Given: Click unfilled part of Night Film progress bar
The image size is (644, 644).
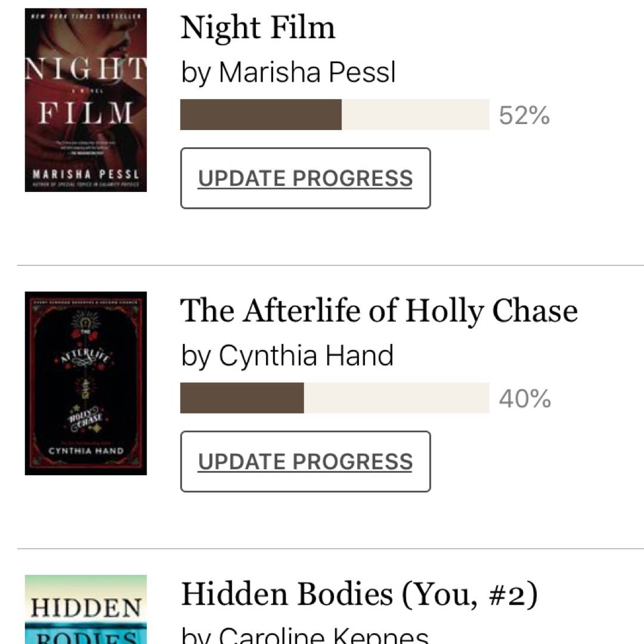Looking at the screenshot, I should click(x=415, y=114).
